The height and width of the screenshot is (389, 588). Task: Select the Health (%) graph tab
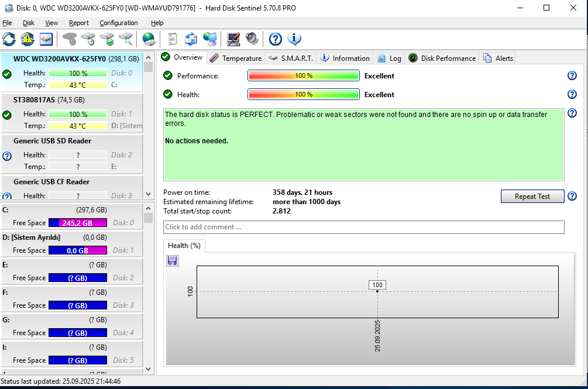[184, 246]
